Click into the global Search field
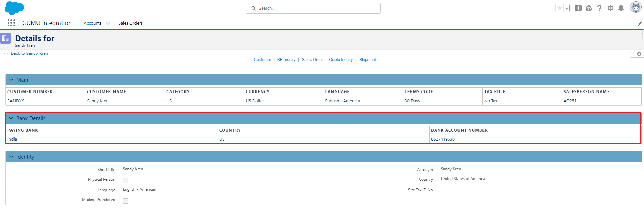This screenshot has height=211, width=644. (x=313, y=8)
